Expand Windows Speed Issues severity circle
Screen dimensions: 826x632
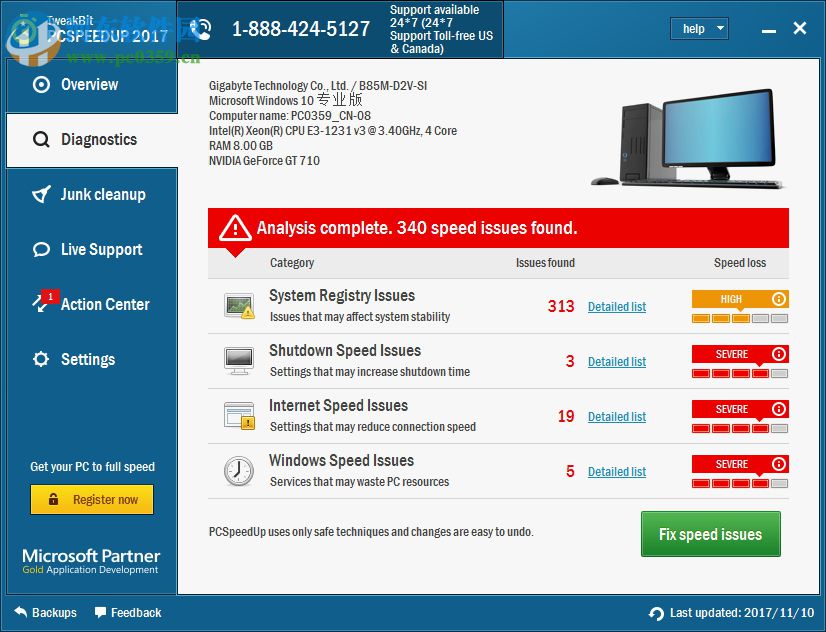pos(779,463)
